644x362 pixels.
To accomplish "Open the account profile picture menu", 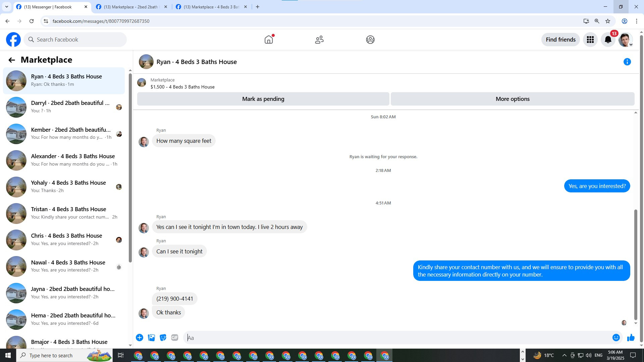I will click(626, 40).
